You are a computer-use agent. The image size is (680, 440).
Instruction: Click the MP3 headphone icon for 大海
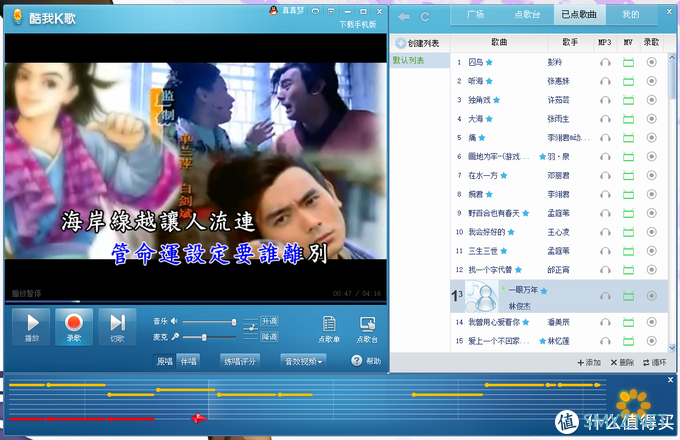click(x=605, y=119)
